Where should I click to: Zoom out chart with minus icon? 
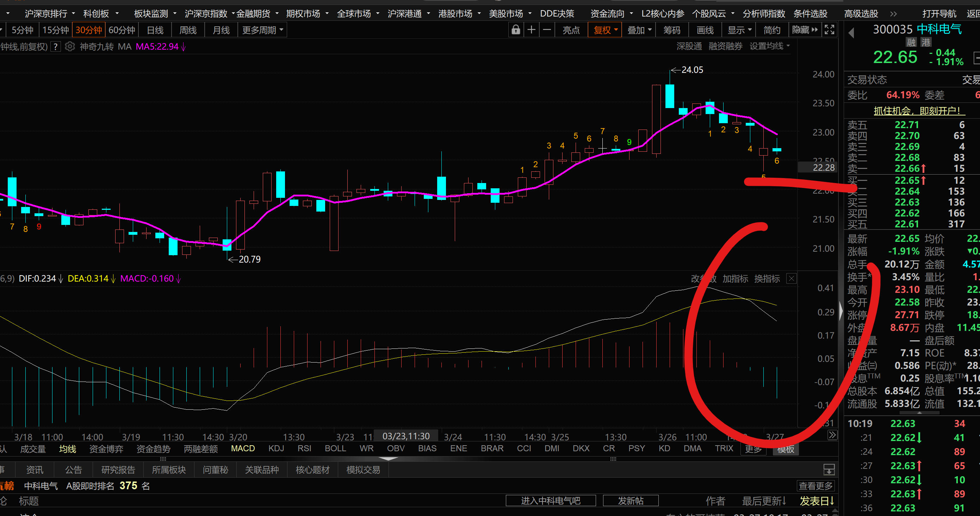click(547, 30)
